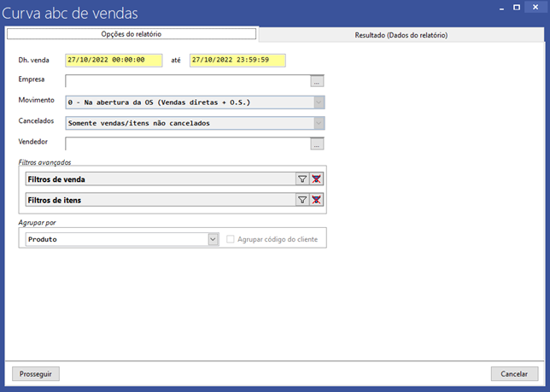Expand the Agrupar por Produto dropdown
The height and width of the screenshot is (392, 550).
213,240
